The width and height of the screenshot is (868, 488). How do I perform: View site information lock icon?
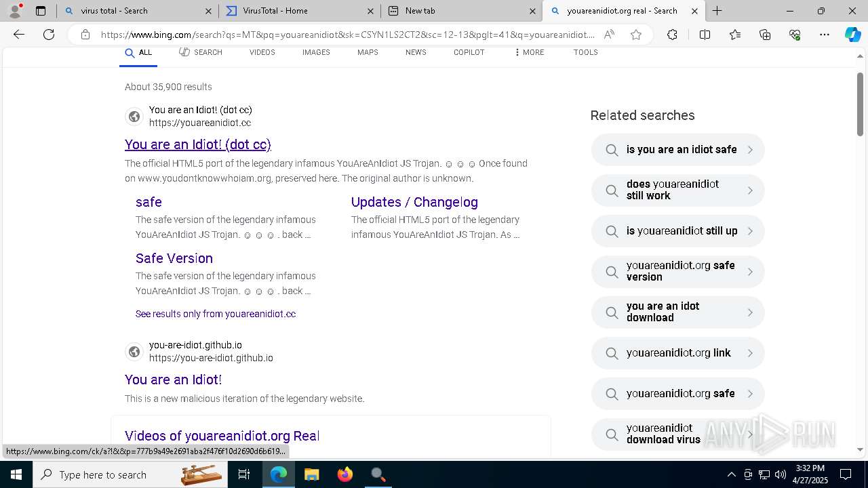coord(85,35)
